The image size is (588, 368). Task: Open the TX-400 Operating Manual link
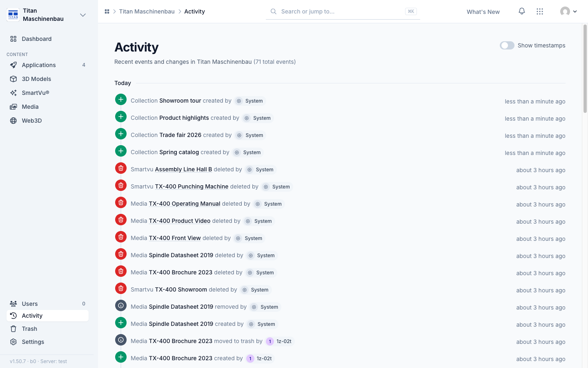[x=185, y=204]
